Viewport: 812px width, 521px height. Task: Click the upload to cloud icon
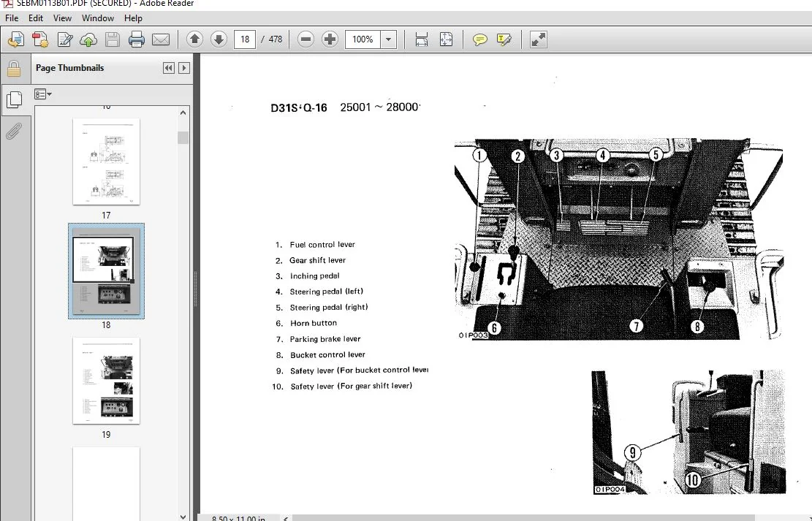coord(88,39)
